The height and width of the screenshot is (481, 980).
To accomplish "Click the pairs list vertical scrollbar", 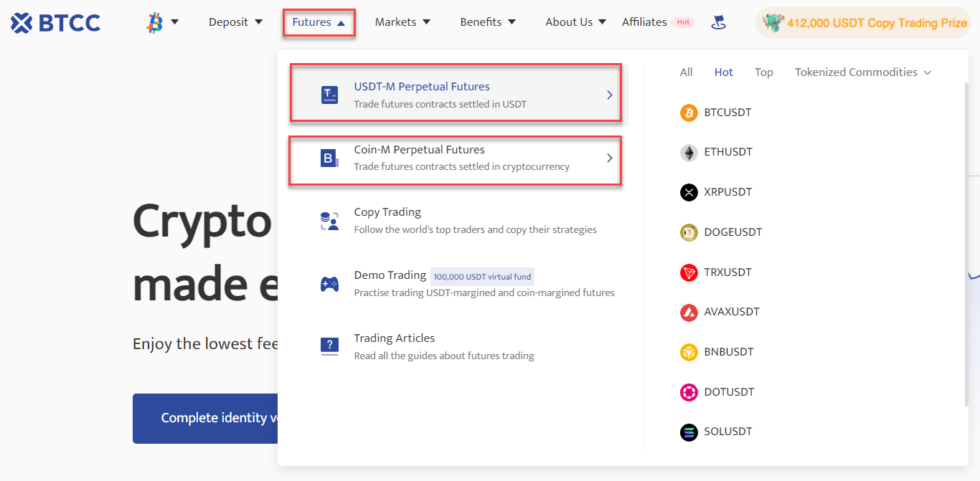I will point(965,244).
